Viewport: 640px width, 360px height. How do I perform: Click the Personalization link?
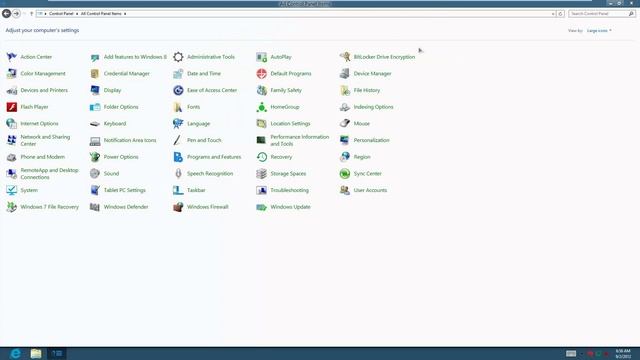point(371,140)
